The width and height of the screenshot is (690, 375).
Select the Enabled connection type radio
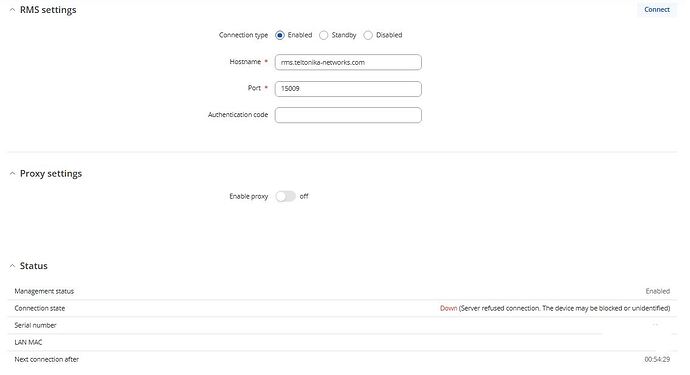coord(280,35)
